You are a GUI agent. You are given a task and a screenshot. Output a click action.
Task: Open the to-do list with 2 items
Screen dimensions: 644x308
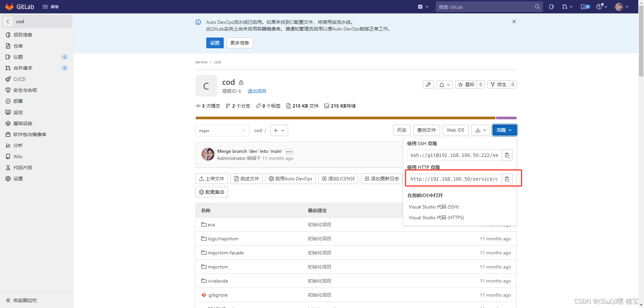point(585,7)
